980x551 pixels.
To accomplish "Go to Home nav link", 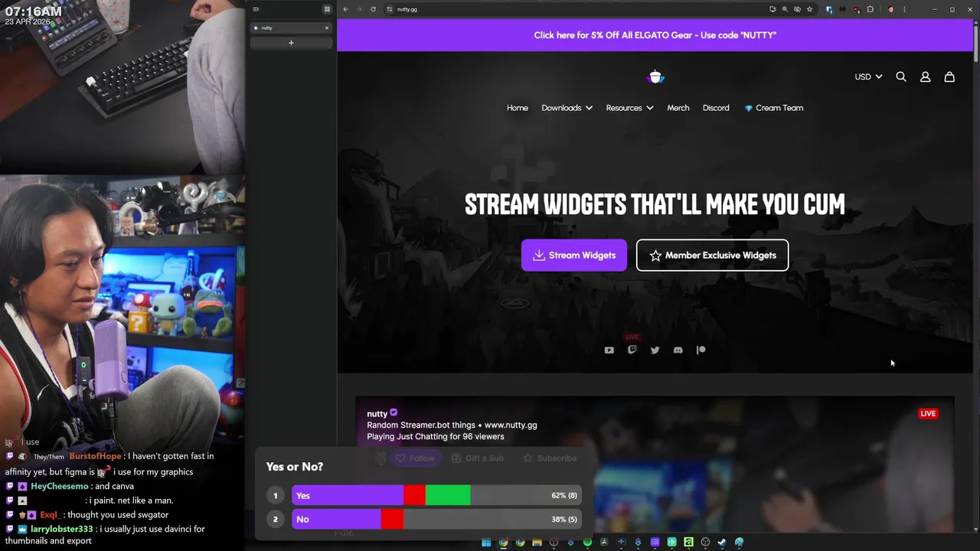I will tap(518, 108).
